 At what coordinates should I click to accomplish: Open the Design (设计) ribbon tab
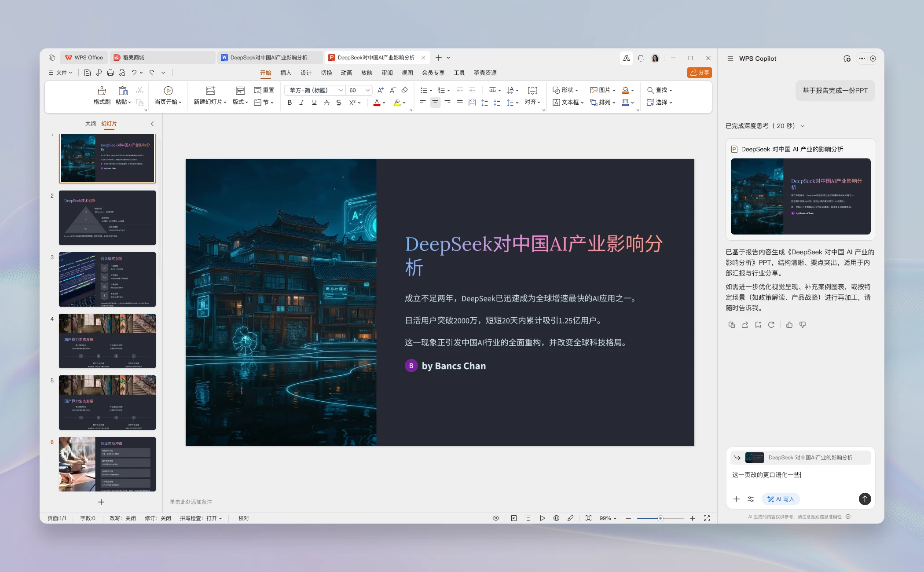(x=306, y=73)
